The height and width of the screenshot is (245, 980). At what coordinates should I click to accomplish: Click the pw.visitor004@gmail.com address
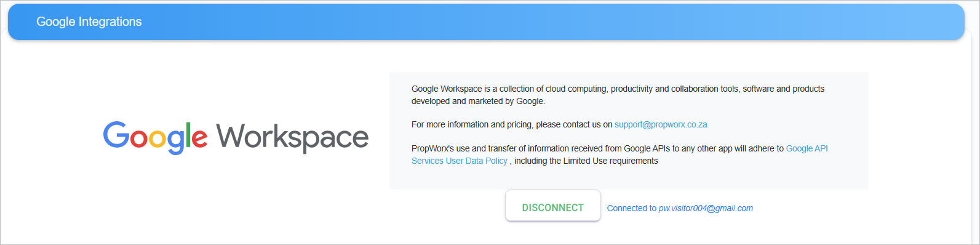(706, 208)
